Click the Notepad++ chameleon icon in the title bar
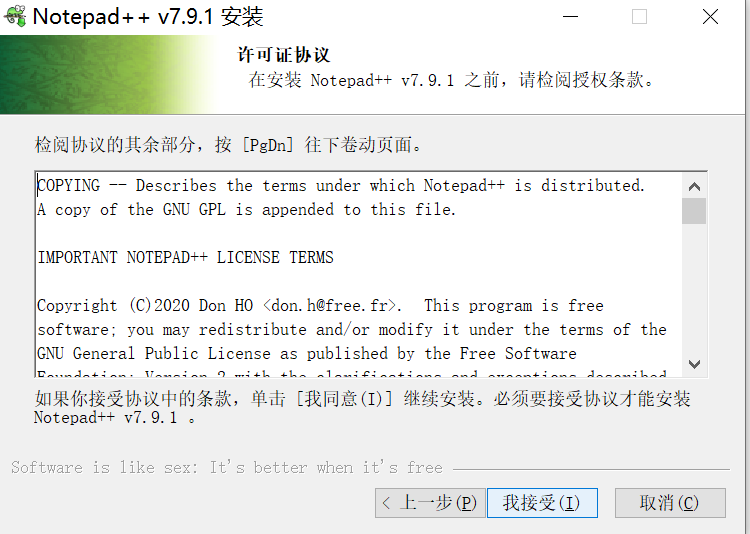Viewport: 750px width, 534px height. point(14,17)
